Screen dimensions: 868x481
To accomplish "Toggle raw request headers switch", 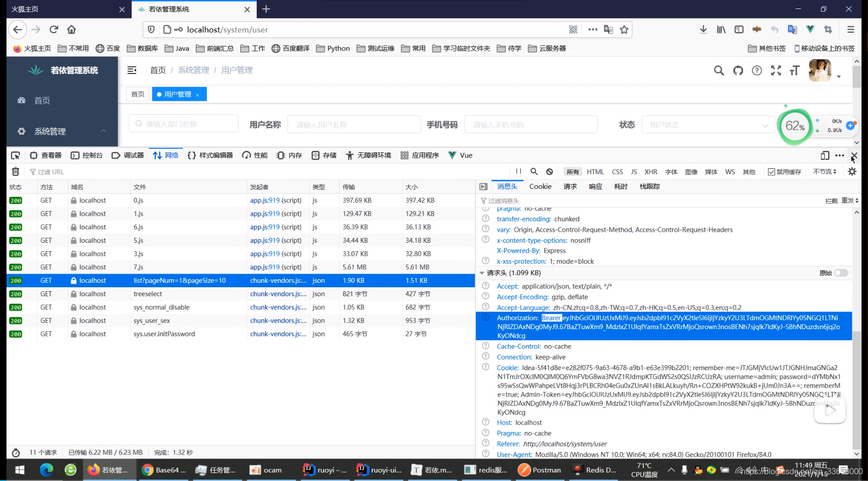I will pyautogui.click(x=841, y=273).
